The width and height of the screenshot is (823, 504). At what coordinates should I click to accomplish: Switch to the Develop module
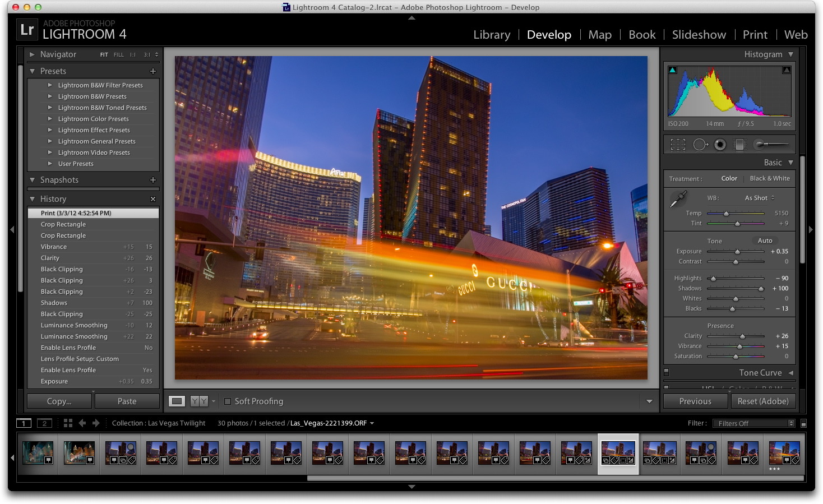[x=548, y=34]
